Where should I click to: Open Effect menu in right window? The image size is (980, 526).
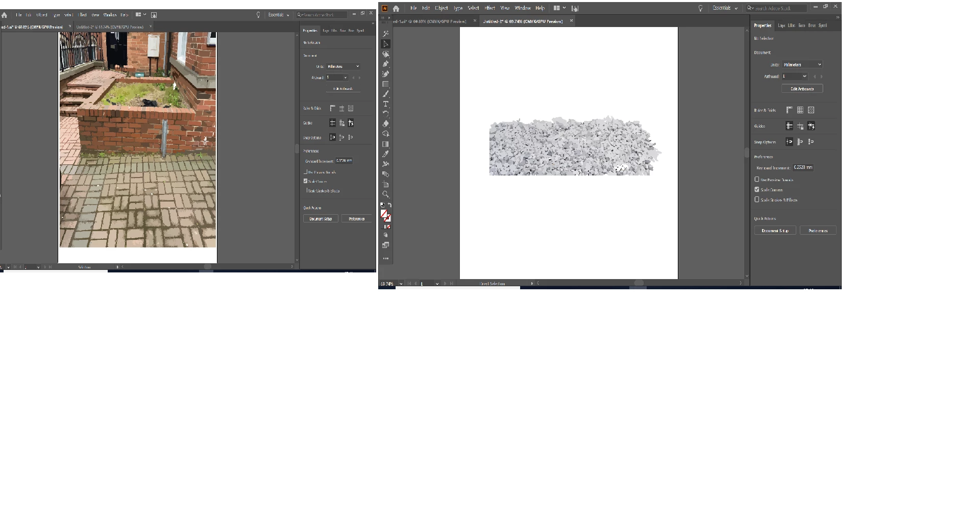(x=490, y=8)
